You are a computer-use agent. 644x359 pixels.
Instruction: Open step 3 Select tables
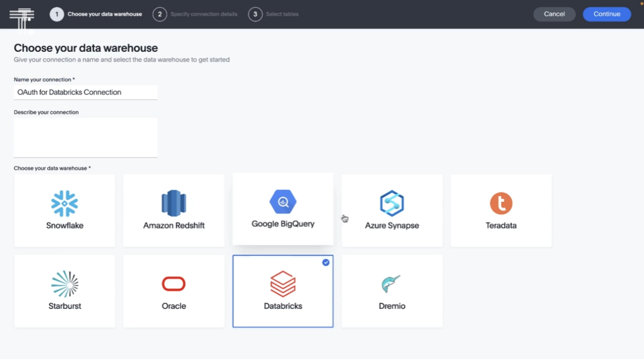[274, 14]
